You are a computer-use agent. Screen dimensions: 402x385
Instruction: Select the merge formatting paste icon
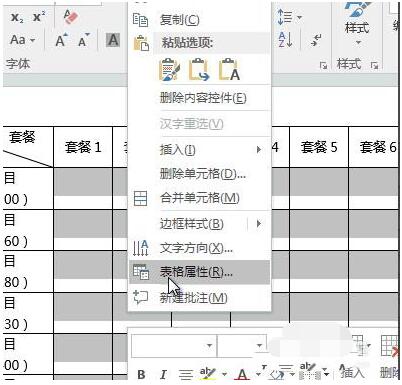point(199,70)
